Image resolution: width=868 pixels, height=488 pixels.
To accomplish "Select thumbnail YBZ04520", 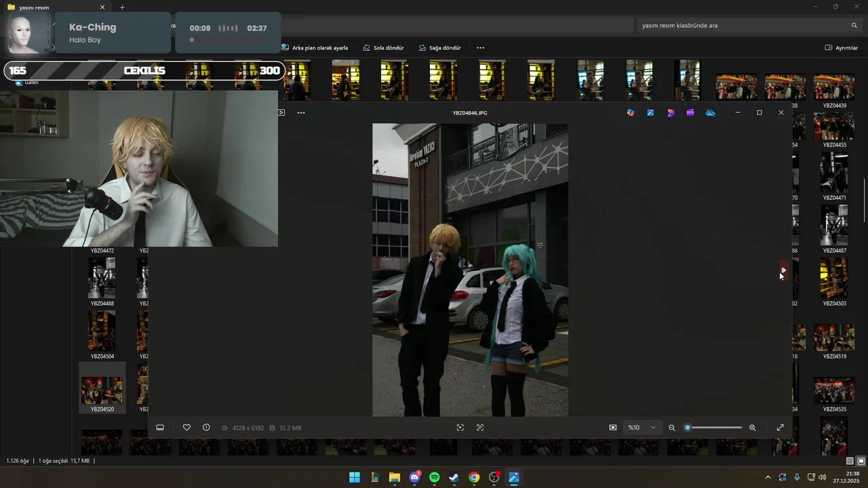I will (x=102, y=388).
